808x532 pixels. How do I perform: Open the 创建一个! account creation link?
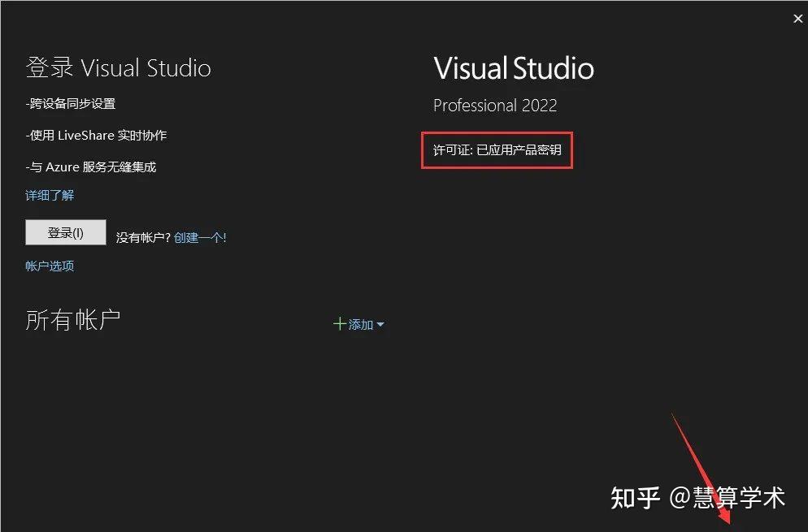tap(200, 238)
